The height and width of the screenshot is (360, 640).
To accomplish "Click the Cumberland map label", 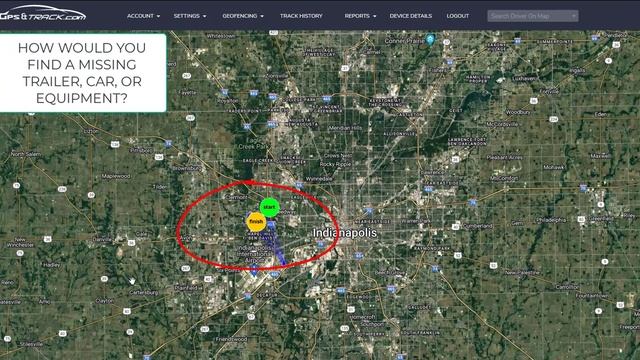I will click(478, 226).
